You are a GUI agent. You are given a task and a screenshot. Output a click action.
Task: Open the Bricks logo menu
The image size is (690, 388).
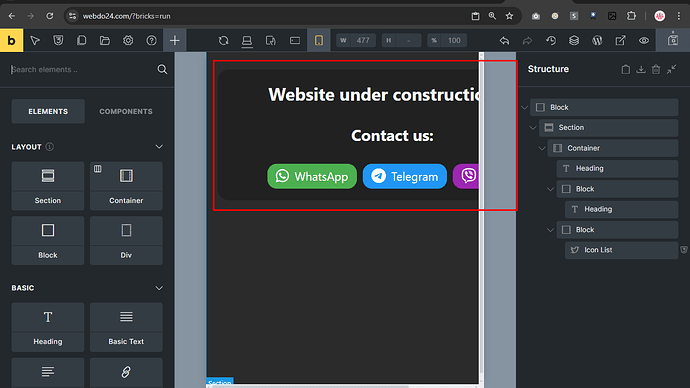(11, 40)
